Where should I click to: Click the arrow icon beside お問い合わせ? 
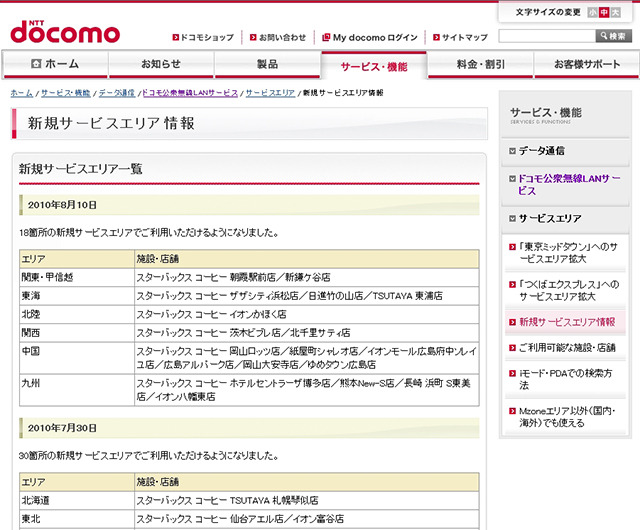pos(253,38)
